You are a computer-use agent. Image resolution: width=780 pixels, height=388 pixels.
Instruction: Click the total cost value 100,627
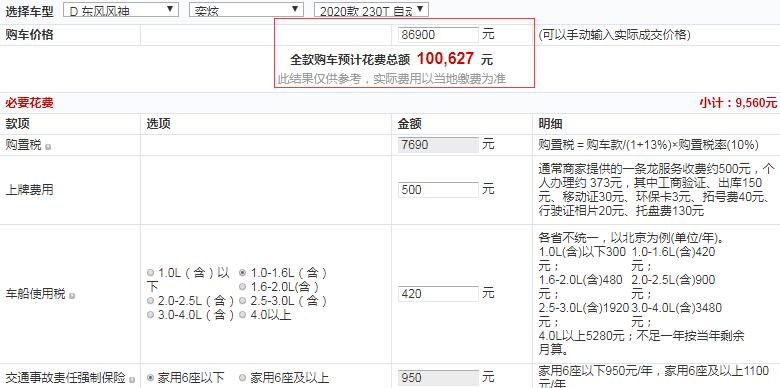click(445, 59)
